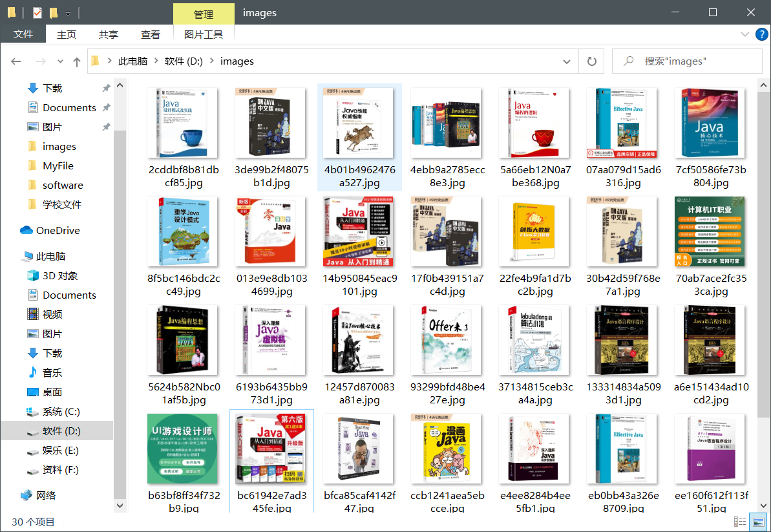771x532 pixels.
Task: Select 资料 (F:) drive
Action: (x=53, y=469)
